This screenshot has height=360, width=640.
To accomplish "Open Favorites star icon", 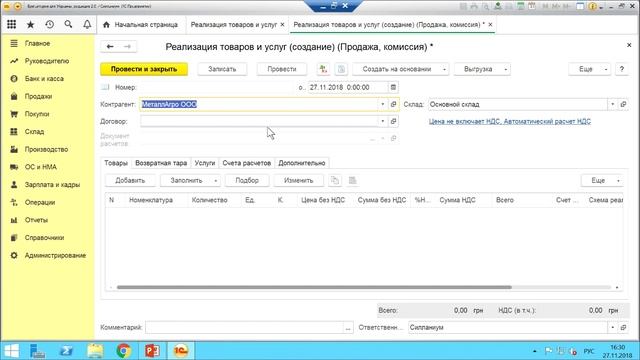I will pyautogui.click(x=30, y=24).
